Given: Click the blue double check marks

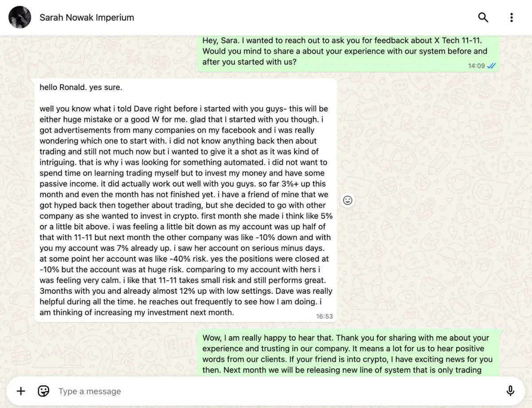Looking at the screenshot, I should click(x=491, y=66).
